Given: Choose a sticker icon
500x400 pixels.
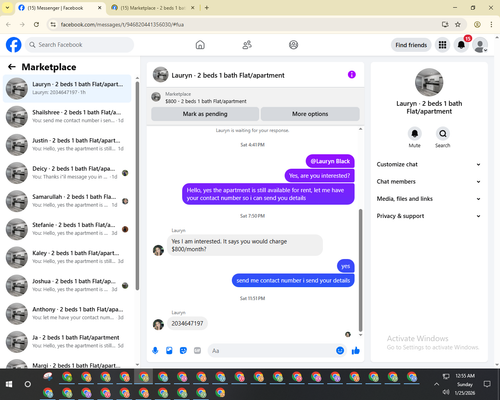Looking at the screenshot, I should (x=183, y=351).
